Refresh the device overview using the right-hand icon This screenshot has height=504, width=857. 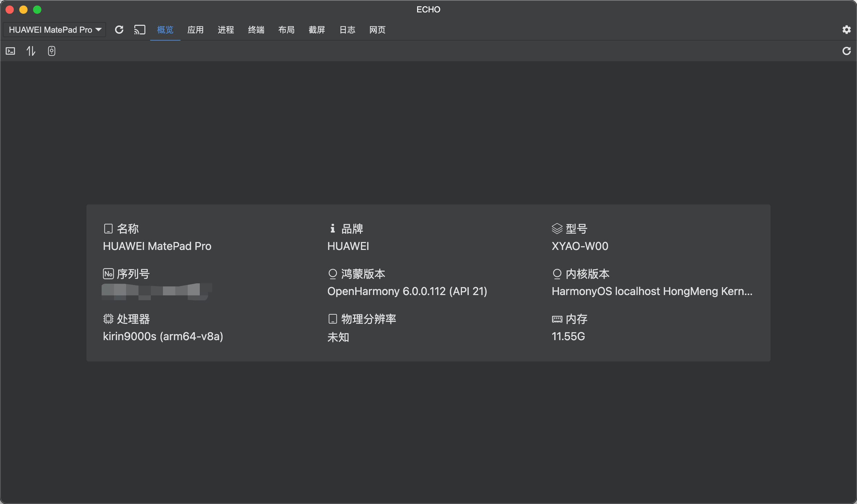846,51
